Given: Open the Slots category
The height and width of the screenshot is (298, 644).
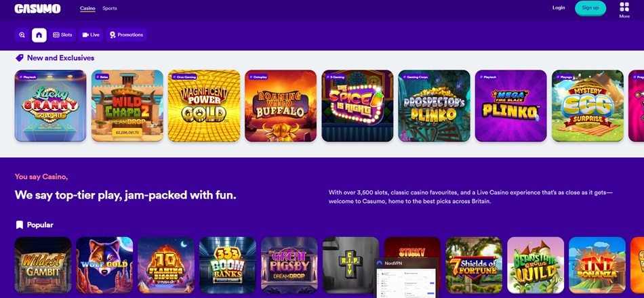Looking at the screenshot, I should (63, 35).
